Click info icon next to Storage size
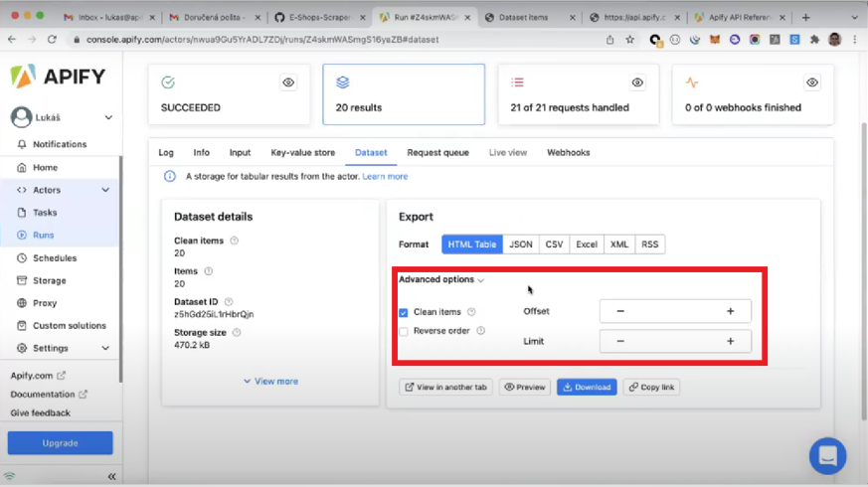 tap(237, 333)
